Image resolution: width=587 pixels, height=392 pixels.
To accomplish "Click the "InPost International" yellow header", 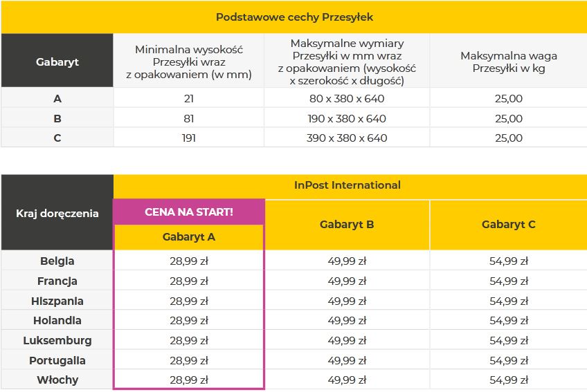I will pos(347,185).
